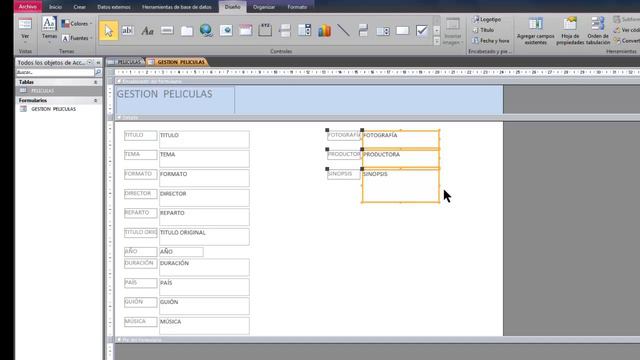Click the search magnifier in navigation pane

tap(98, 72)
